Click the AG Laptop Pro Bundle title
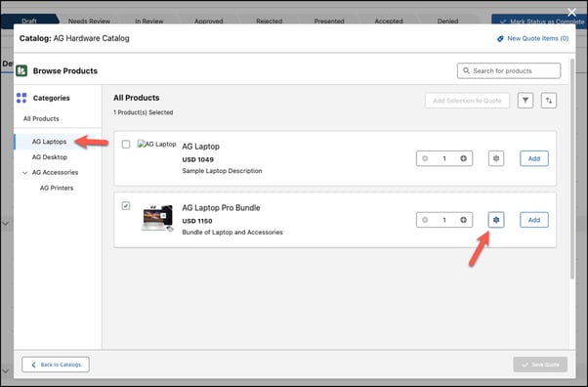The image size is (588, 387). 221,208
